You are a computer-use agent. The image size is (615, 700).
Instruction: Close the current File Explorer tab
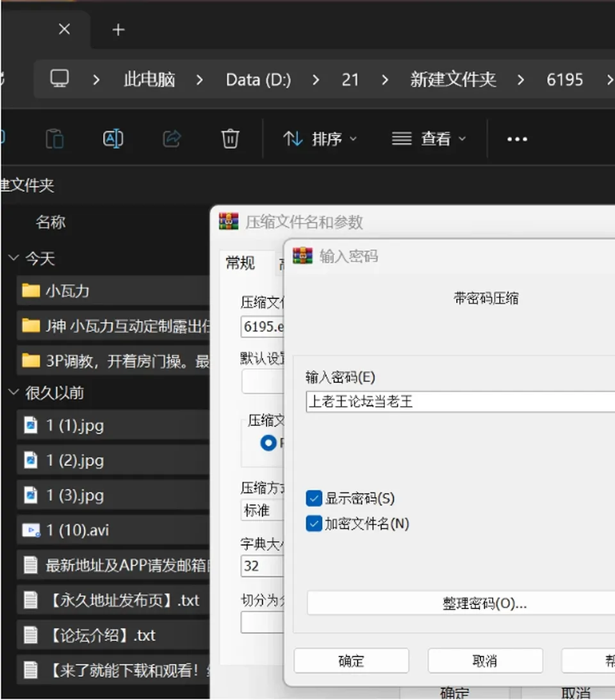(x=64, y=29)
